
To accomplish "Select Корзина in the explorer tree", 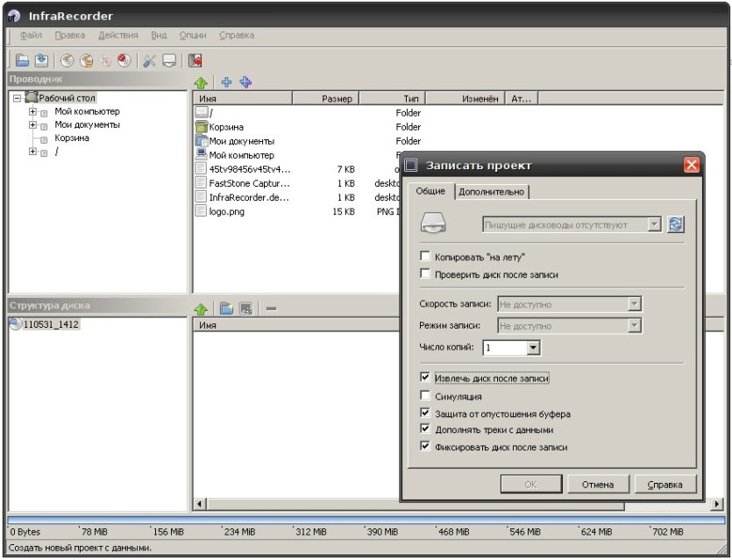I will click(x=71, y=138).
